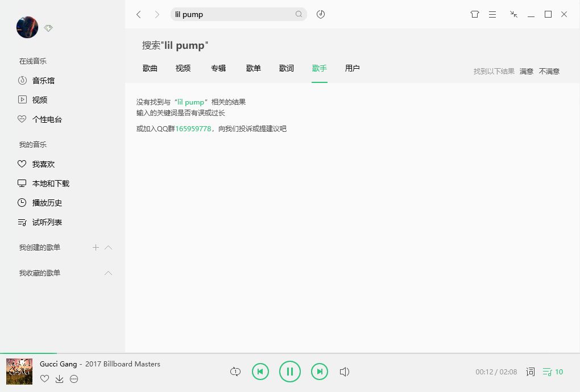
Task: Download the current song Gucci Gang
Action: point(59,379)
